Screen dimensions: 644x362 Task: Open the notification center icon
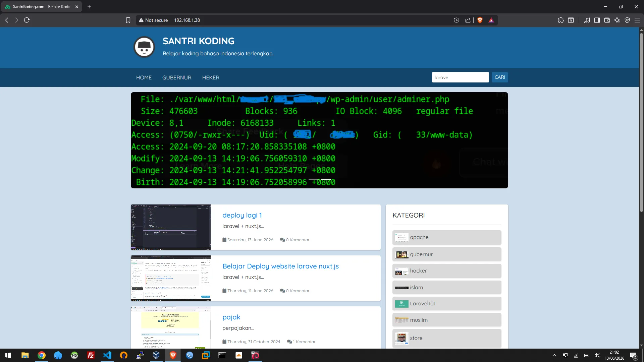[634, 355]
